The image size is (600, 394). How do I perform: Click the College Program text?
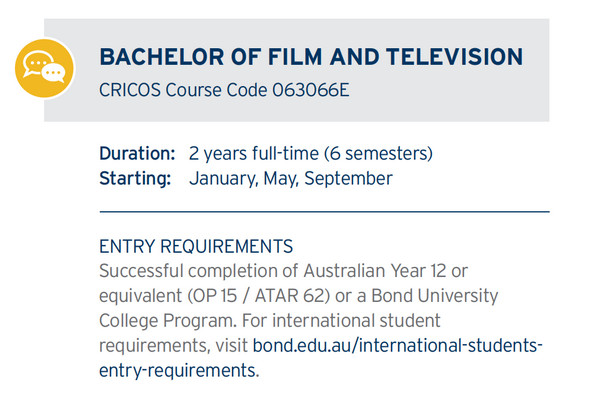[168, 321]
